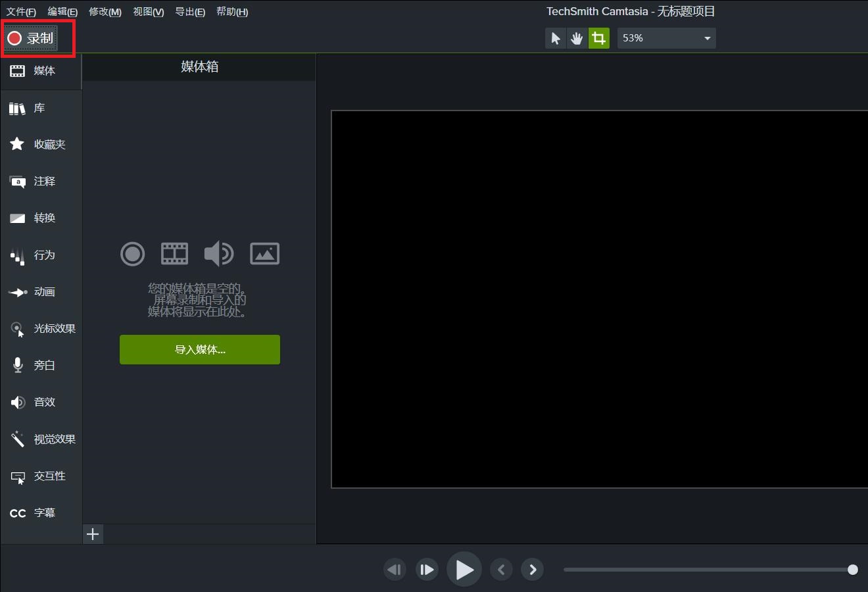Open the 光标效果 cursor effects tab
The image size is (868, 592).
[x=41, y=329]
